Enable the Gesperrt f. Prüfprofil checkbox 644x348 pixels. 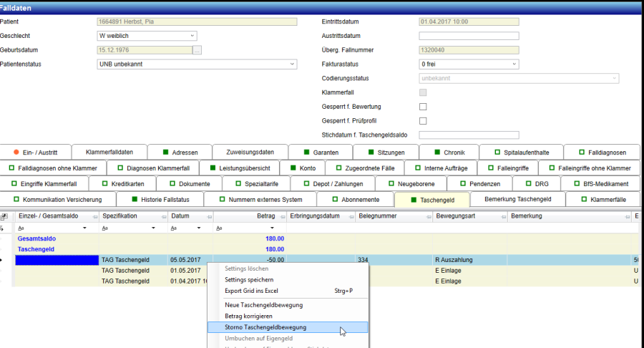point(423,121)
